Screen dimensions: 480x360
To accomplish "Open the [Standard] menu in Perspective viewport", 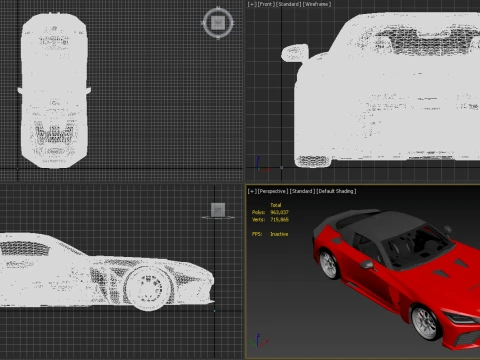I will pos(302,191).
